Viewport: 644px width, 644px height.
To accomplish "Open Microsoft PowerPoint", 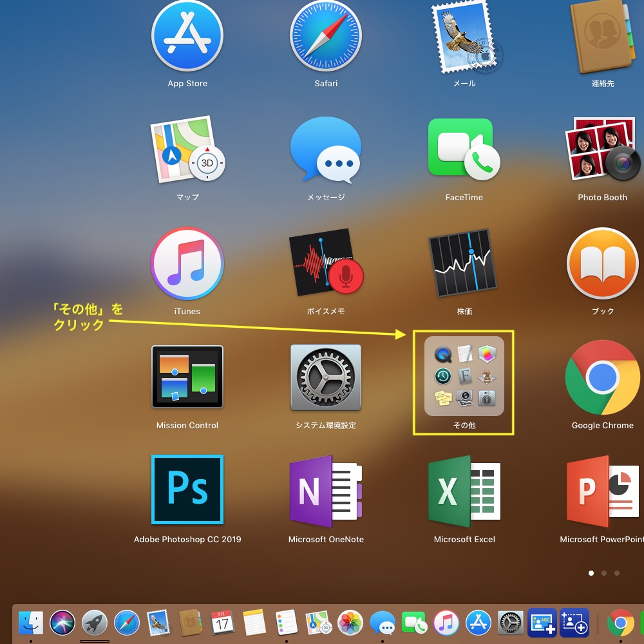I will tap(603, 491).
